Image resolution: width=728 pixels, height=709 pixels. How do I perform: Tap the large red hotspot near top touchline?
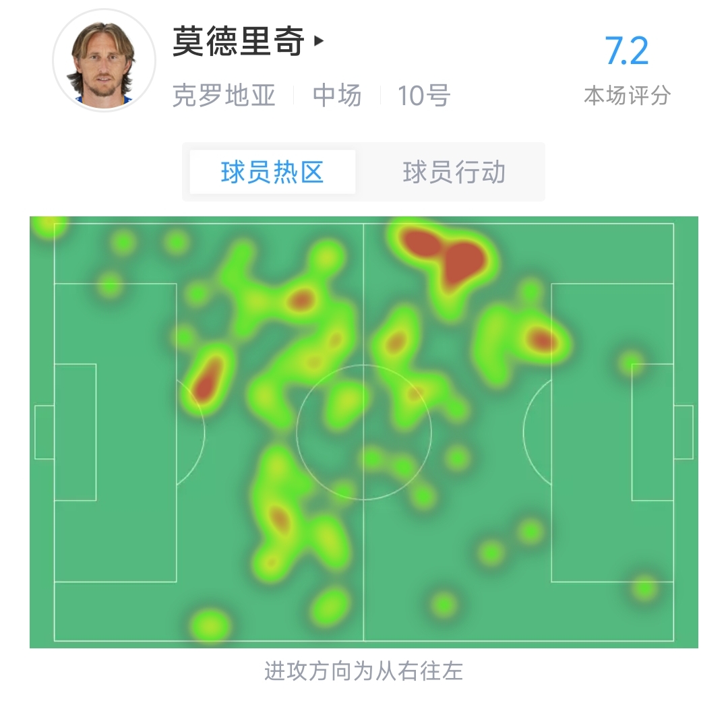tap(447, 257)
